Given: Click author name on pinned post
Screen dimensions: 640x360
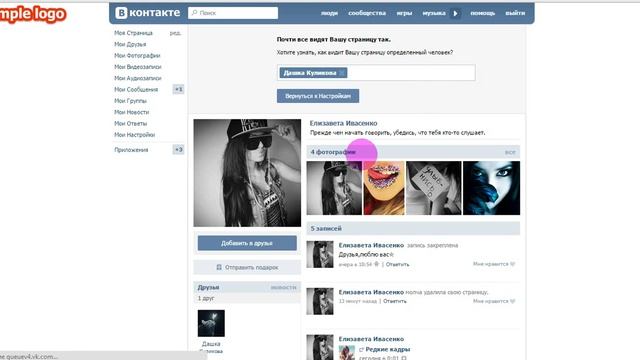Looking at the screenshot, I should tap(371, 245).
